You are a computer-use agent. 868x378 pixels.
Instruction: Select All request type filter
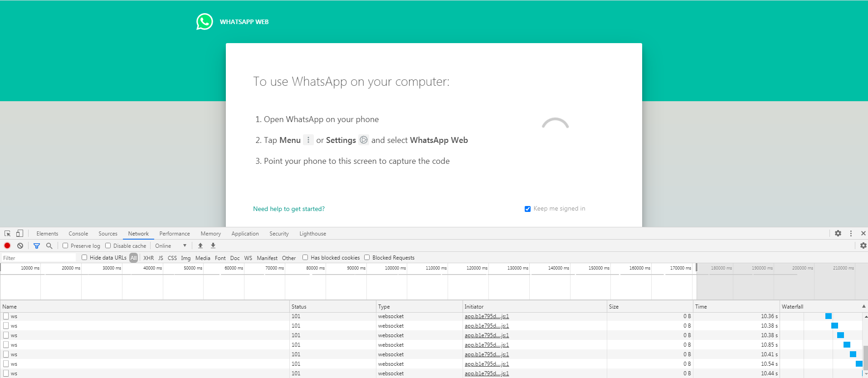(x=134, y=258)
